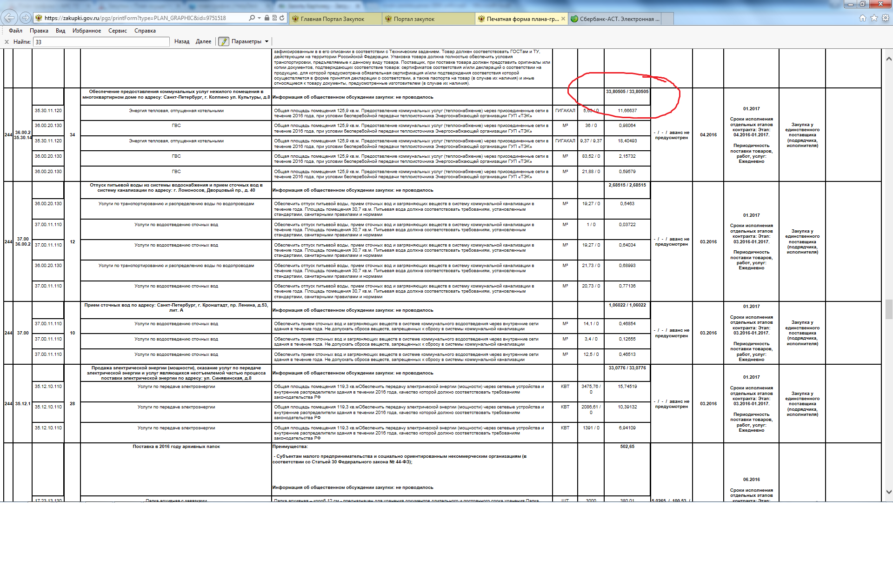Click the browser back arrow button
893x588 pixels.
9,18
